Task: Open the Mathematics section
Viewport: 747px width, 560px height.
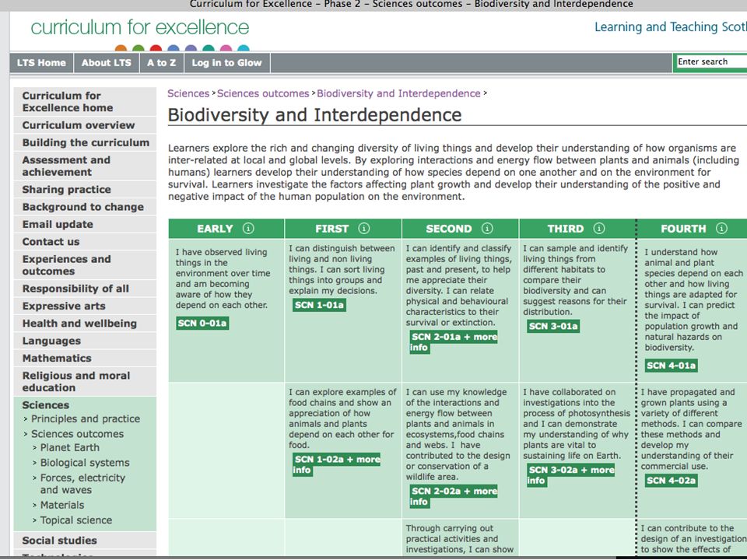Action: [x=85, y=358]
